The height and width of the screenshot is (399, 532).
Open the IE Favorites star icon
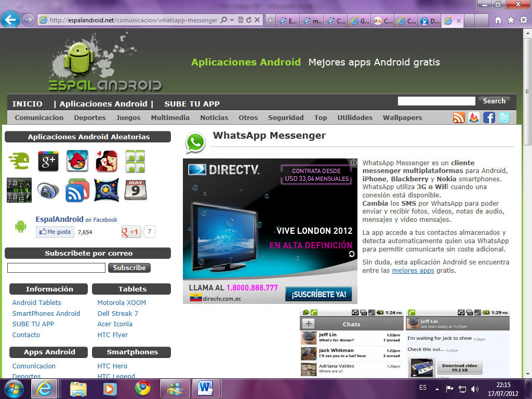pos(511,20)
